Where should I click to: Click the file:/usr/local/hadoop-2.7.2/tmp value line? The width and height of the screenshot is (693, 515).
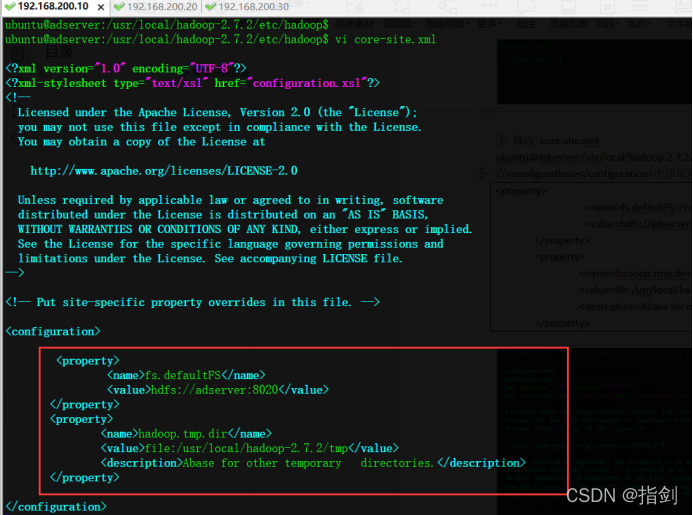[250, 448]
